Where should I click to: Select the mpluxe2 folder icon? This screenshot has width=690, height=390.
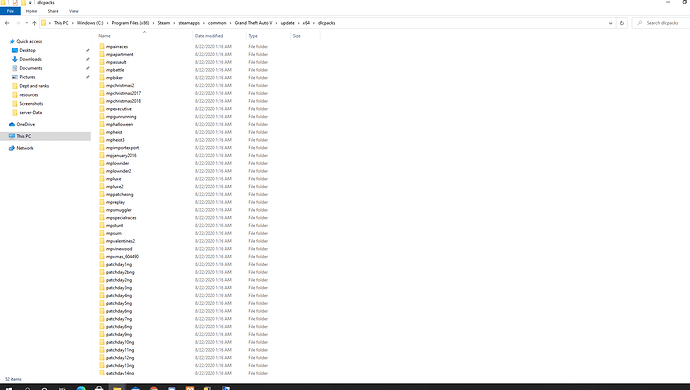click(102, 186)
